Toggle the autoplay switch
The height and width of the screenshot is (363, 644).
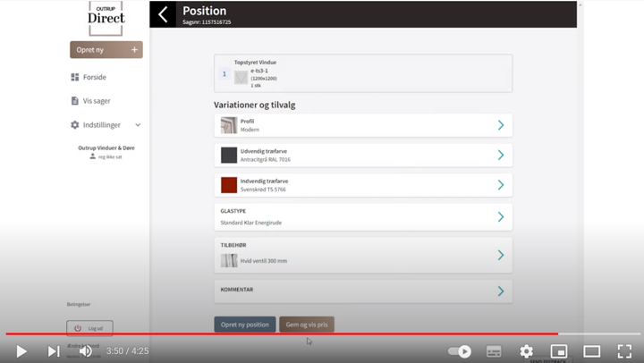(460, 351)
